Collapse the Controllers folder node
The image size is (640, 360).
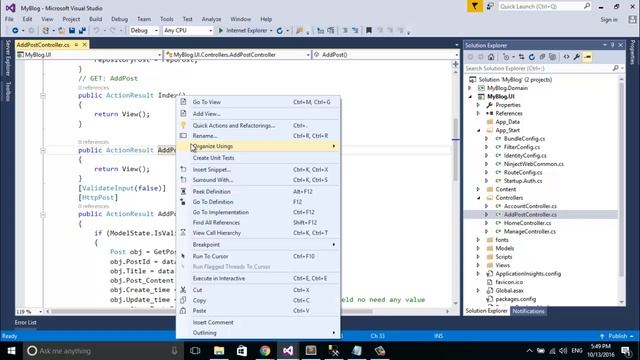[x=478, y=198]
